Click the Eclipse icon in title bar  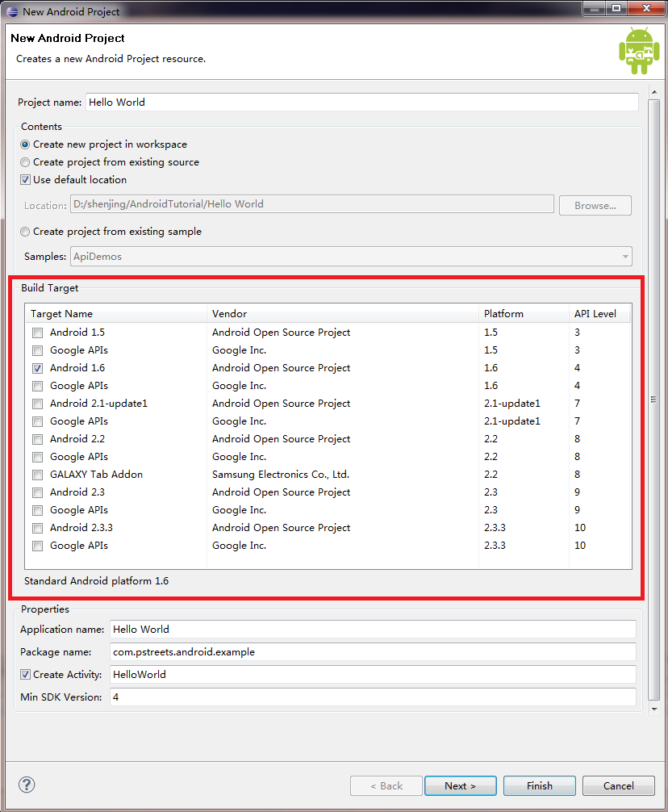pos(12,11)
